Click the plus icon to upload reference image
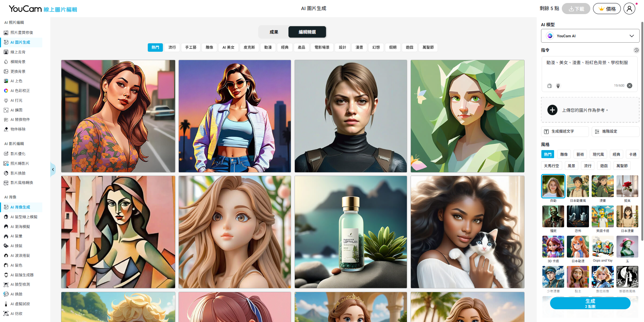Viewport: 644px width, 322px height. [552, 110]
